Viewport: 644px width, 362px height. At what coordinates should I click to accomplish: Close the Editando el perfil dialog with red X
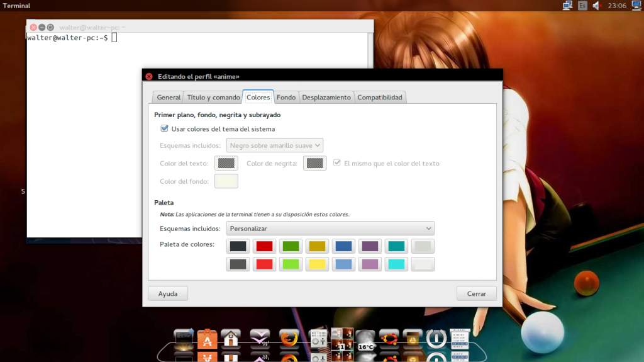tap(149, 77)
